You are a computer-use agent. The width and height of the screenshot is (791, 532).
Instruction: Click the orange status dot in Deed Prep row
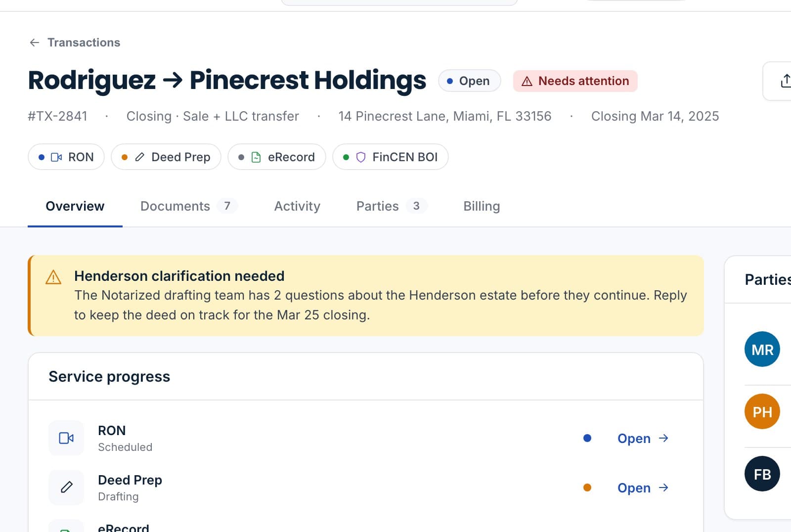(587, 488)
